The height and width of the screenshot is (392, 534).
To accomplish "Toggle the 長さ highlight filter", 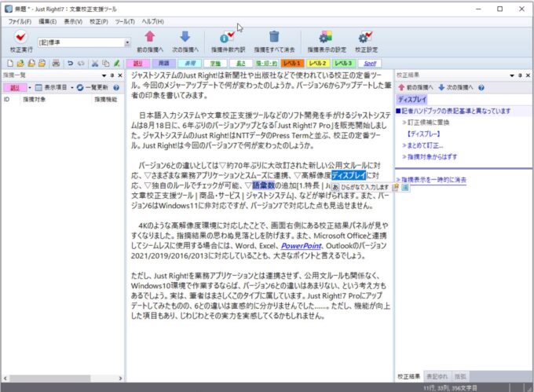I will 241,64.
